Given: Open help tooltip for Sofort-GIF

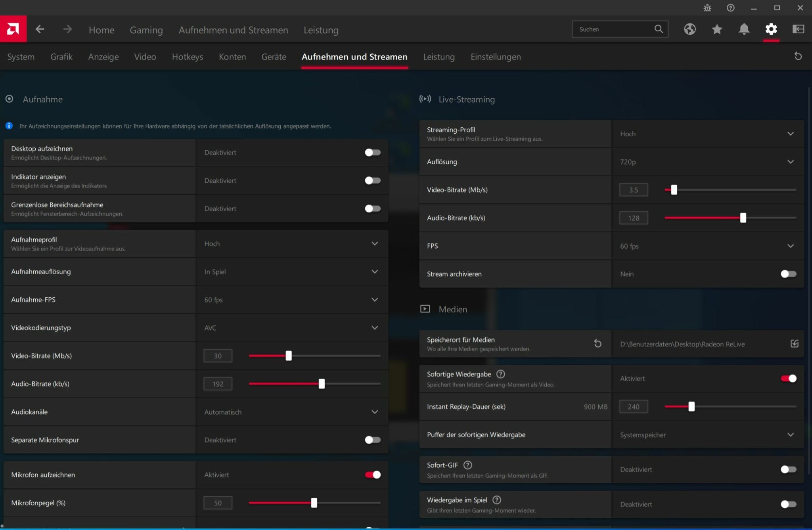Looking at the screenshot, I should 468,465.
